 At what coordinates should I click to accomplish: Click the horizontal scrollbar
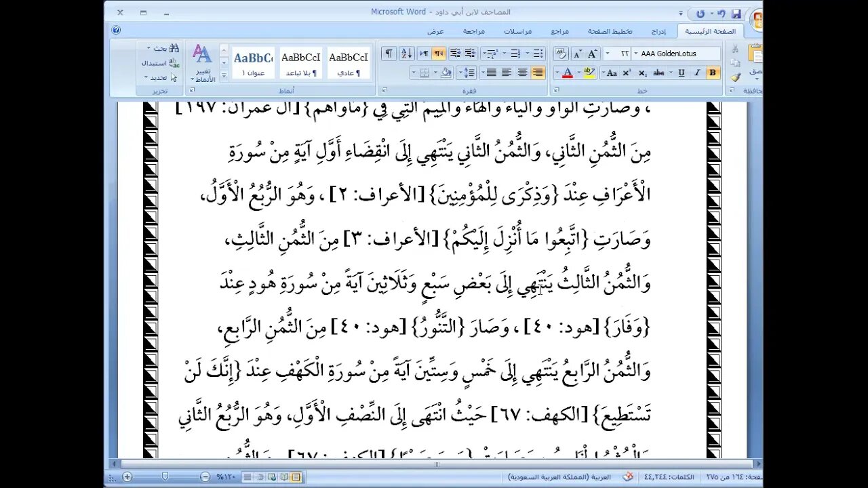pos(436,464)
